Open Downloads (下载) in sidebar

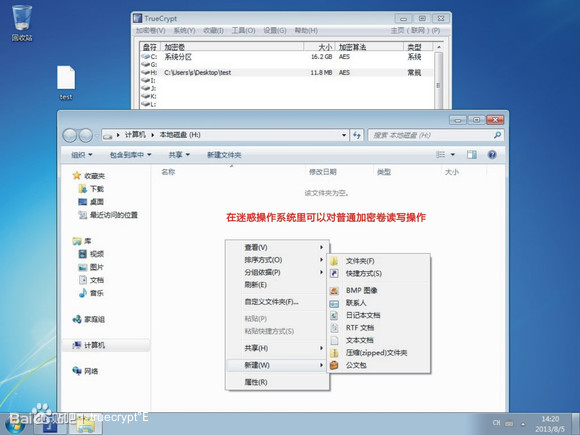[x=91, y=189]
